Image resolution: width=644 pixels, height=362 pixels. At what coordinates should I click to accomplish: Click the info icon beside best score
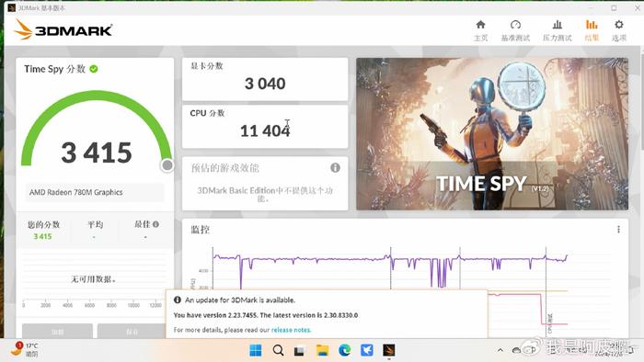[155, 224]
